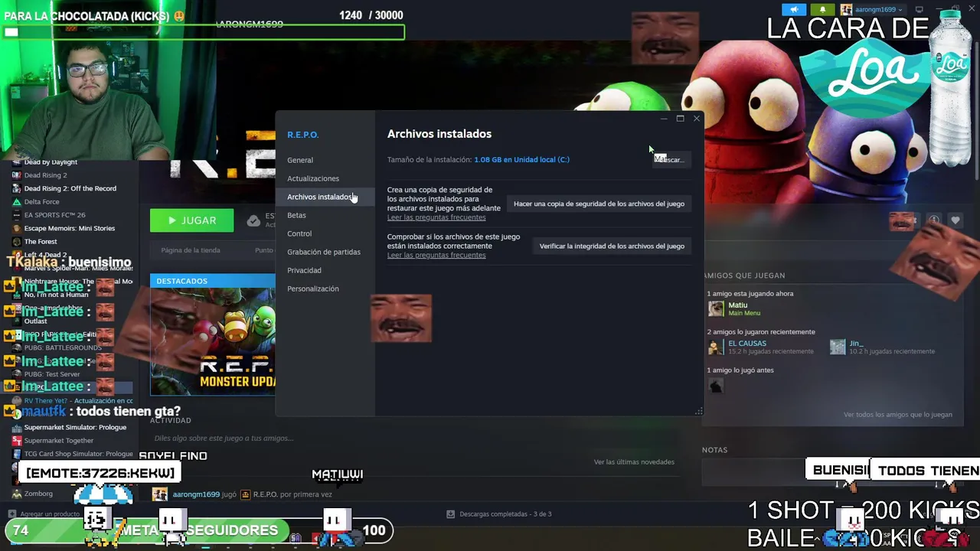Click the aarongm1699 avatar in top bar

tap(846, 10)
